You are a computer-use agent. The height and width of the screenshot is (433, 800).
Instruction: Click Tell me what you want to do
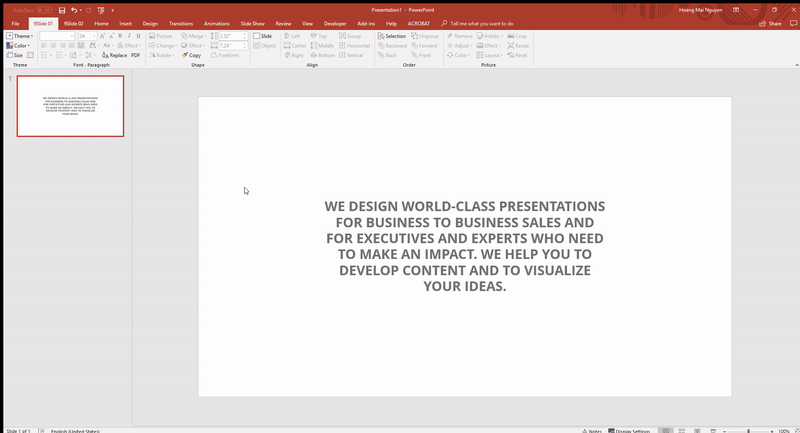[478, 23]
